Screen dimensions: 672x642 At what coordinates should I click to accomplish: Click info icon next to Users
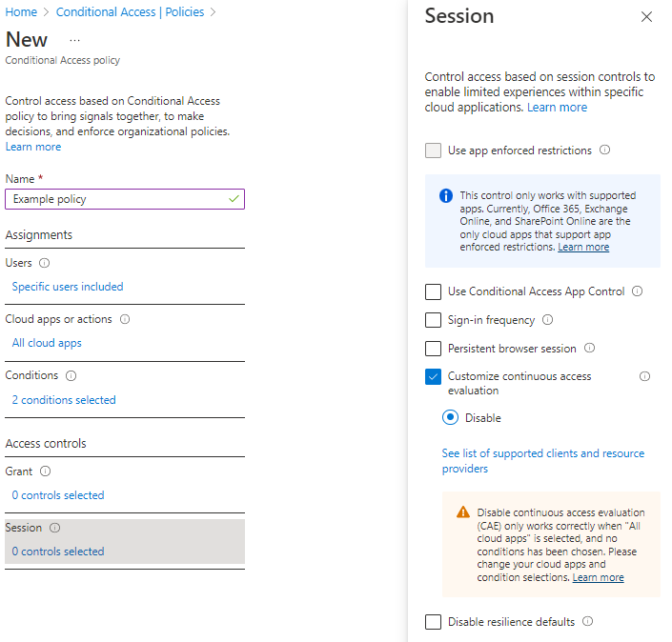[45, 263]
